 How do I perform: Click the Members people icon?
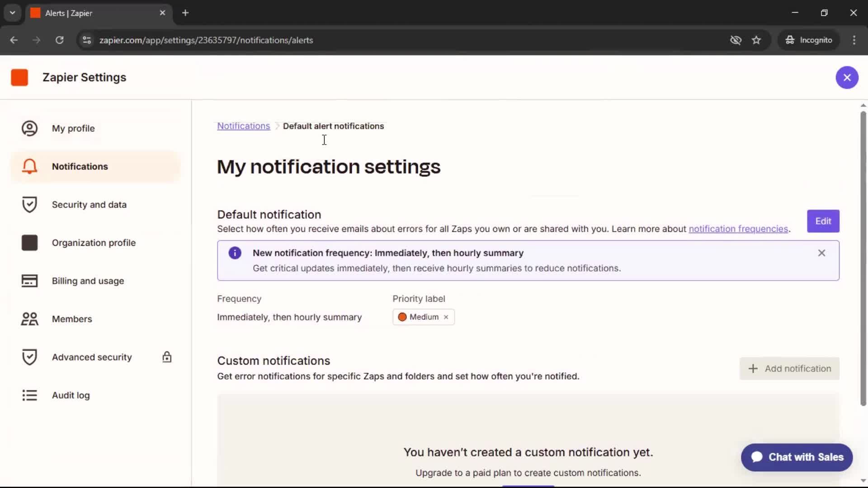[x=30, y=319]
